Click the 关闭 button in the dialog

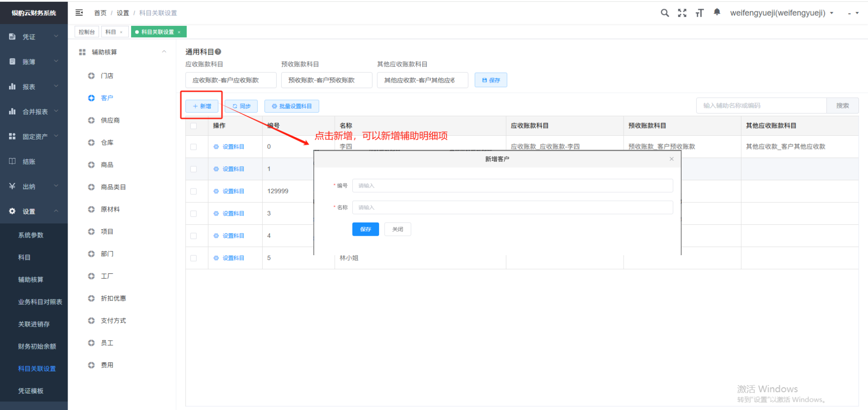click(398, 229)
